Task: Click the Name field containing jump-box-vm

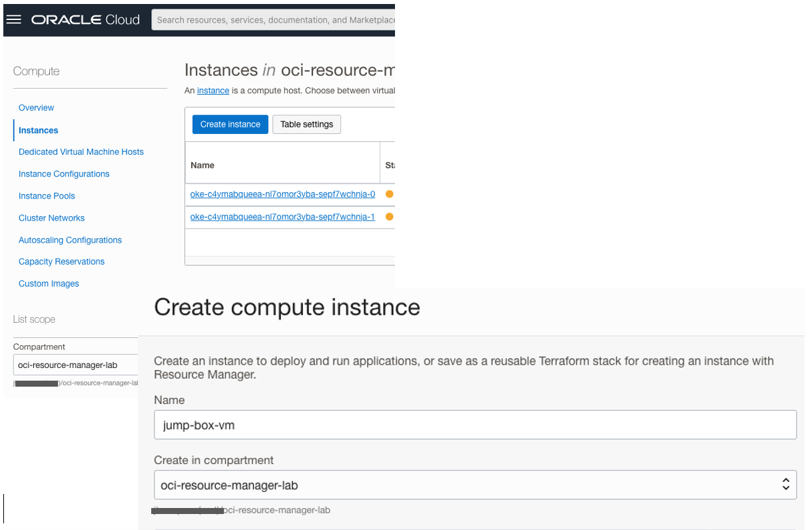Action: (x=475, y=424)
